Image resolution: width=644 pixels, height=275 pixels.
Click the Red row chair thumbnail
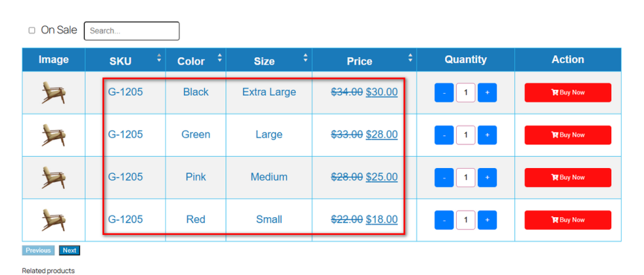click(x=53, y=220)
